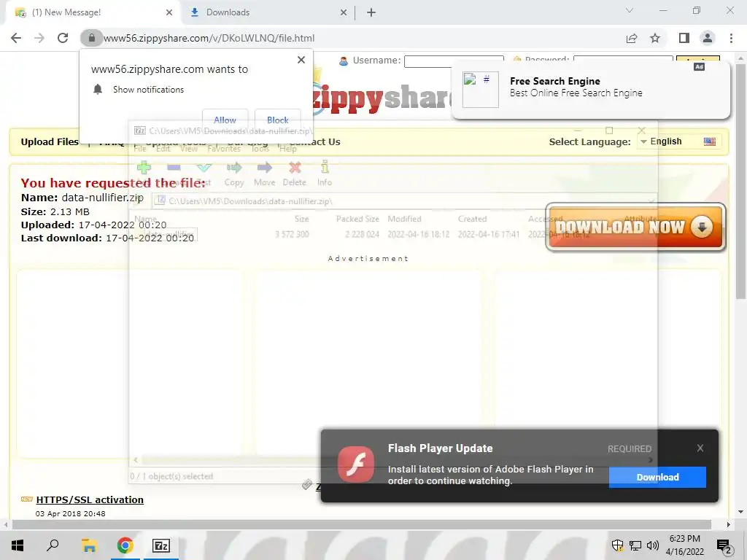
Task: Click the address bar URL
Action: [209, 38]
